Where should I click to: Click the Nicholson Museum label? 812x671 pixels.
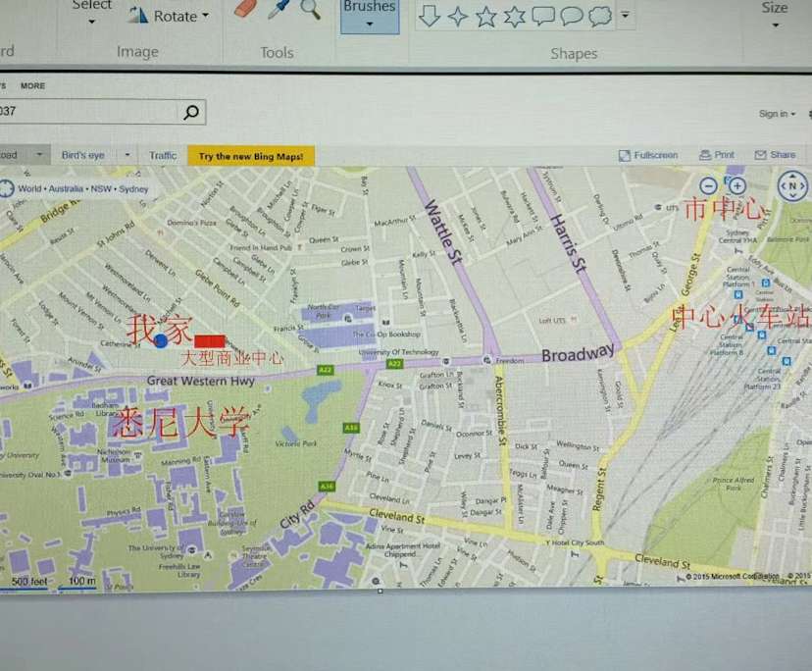[115, 455]
